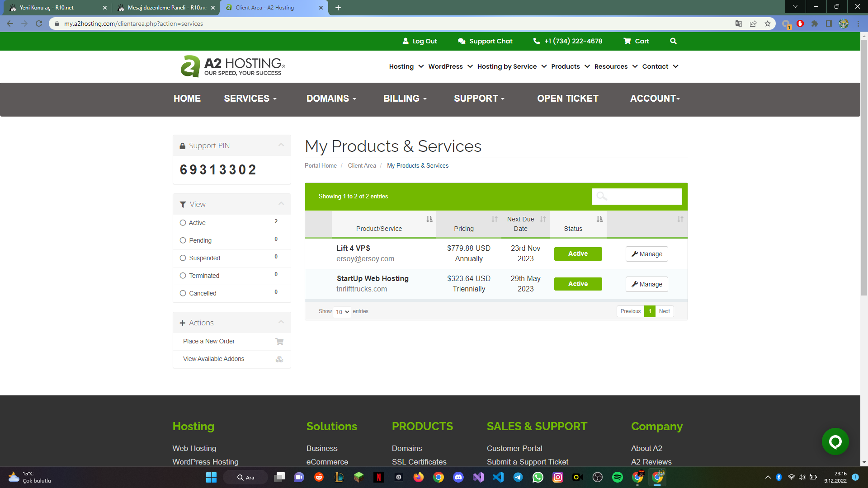Image resolution: width=868 pixels, height=488 pixels.
Task: Click the green live chat bubble icon
Action: [x=835, y=441]
